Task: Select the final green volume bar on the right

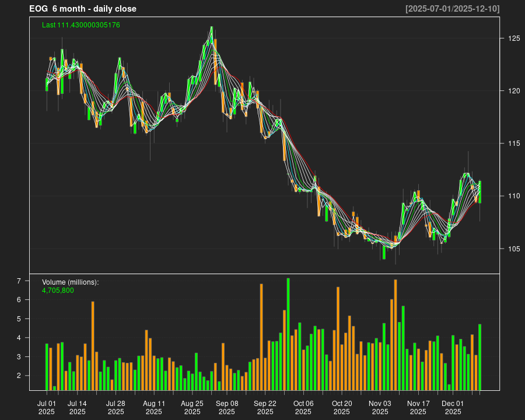Action: pos(480,357)
